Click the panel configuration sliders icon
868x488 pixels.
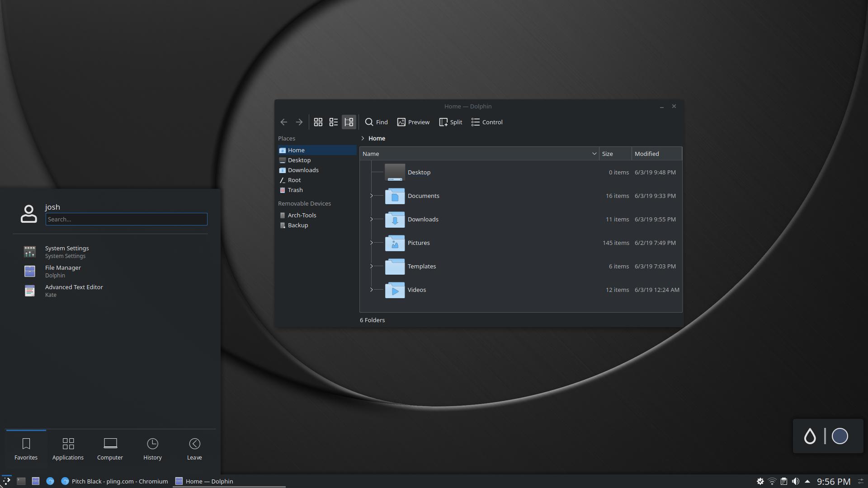[861, 481]
